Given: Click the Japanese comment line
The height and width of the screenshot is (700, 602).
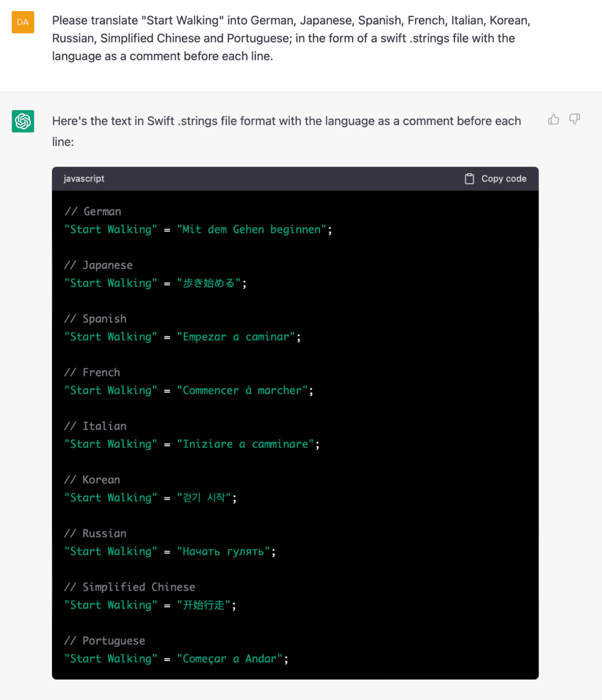Looking at the screenshot, I should click(98, 265).
